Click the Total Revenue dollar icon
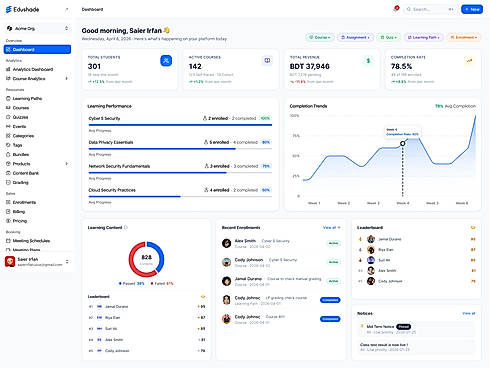The height and width of the screenshot is (368, 490). click(x=368, y=61)
